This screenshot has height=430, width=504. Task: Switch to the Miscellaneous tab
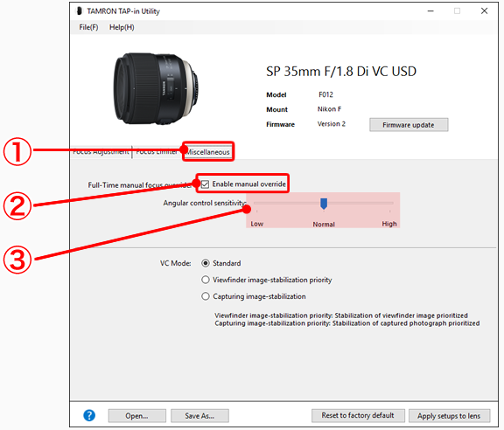click(x=208, y=151)
